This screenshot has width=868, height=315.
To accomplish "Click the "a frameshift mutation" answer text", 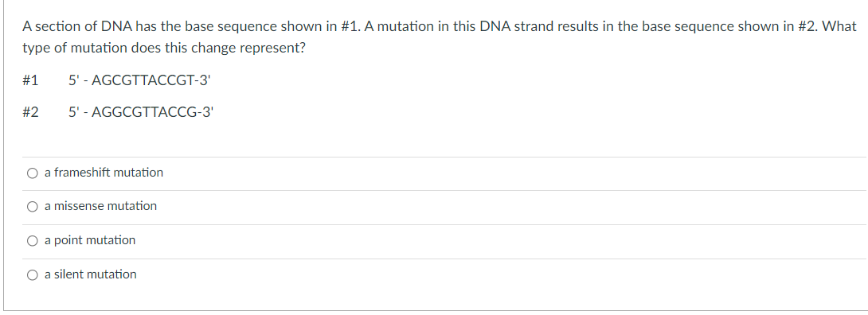I will [x=104, y=173].
